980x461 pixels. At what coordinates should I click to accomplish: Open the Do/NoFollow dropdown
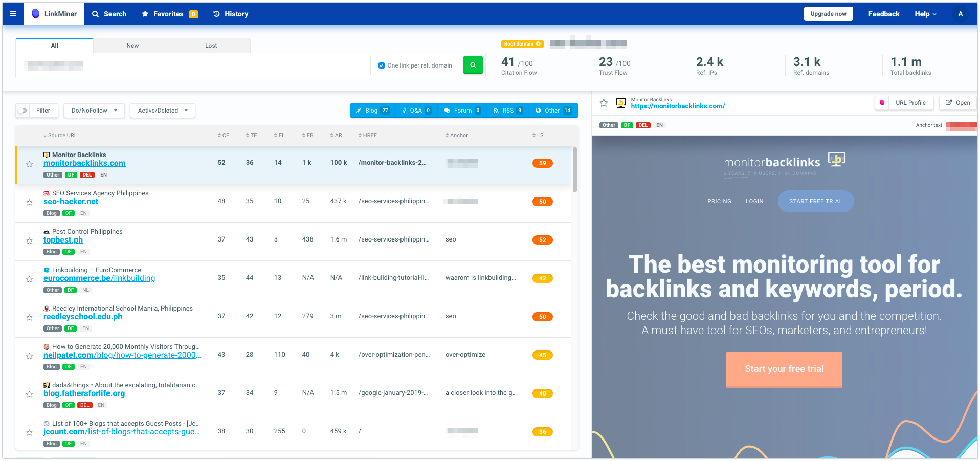tap(94, 110)
